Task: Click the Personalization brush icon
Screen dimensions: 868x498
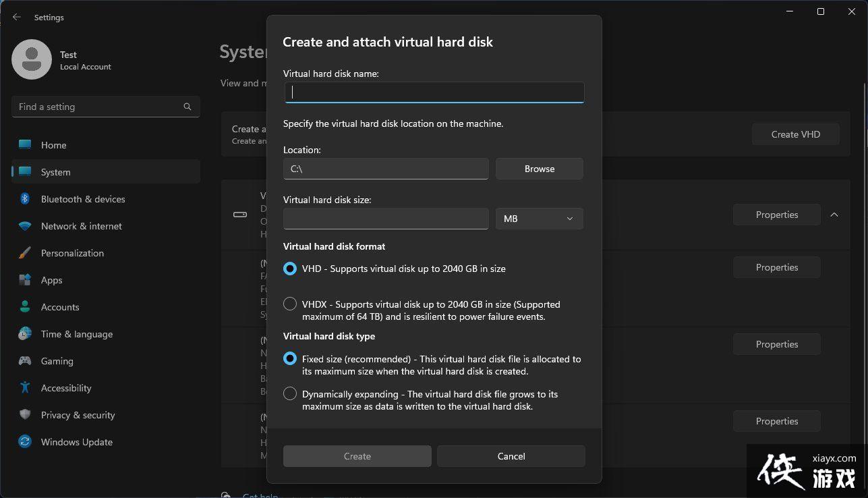Action: point(25,253)
